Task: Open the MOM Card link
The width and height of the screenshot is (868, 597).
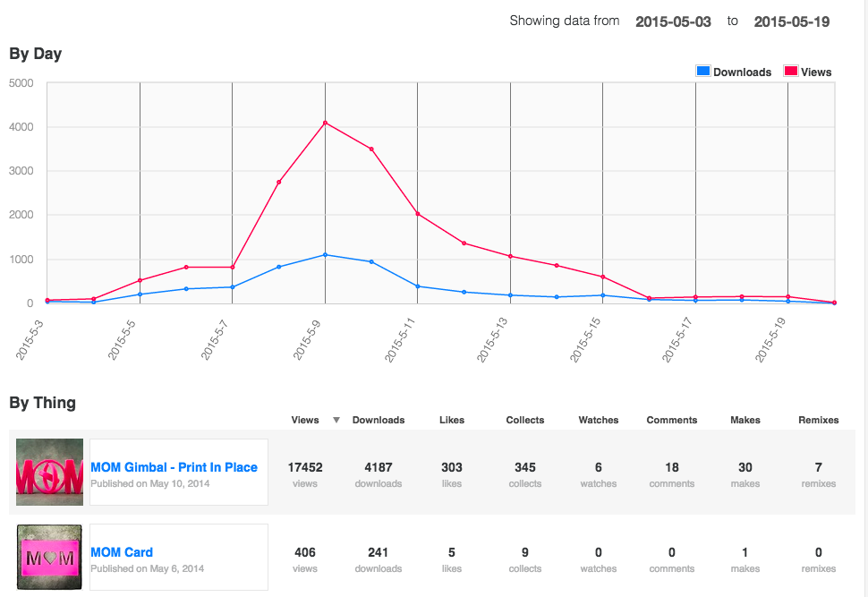Action: tap(122, 552)
